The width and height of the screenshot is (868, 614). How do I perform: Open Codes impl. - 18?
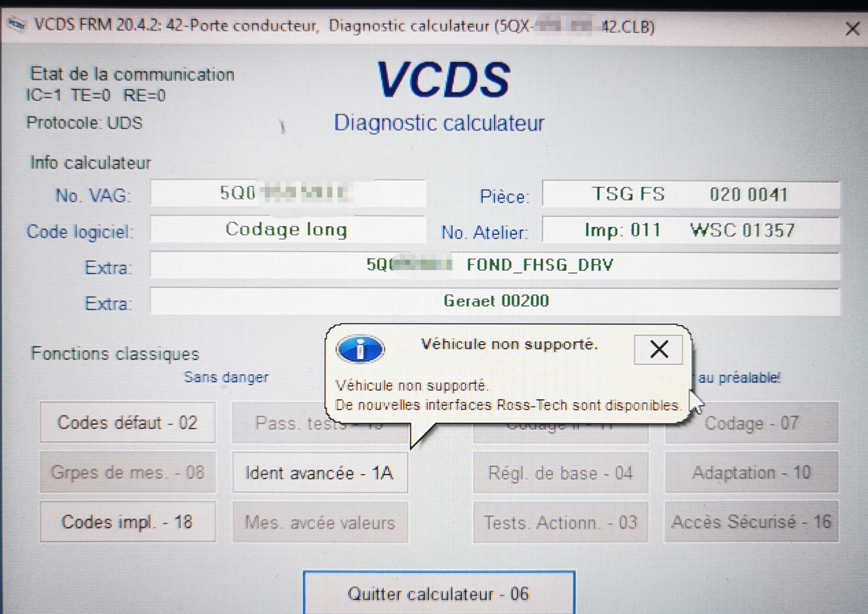(128, 522)
